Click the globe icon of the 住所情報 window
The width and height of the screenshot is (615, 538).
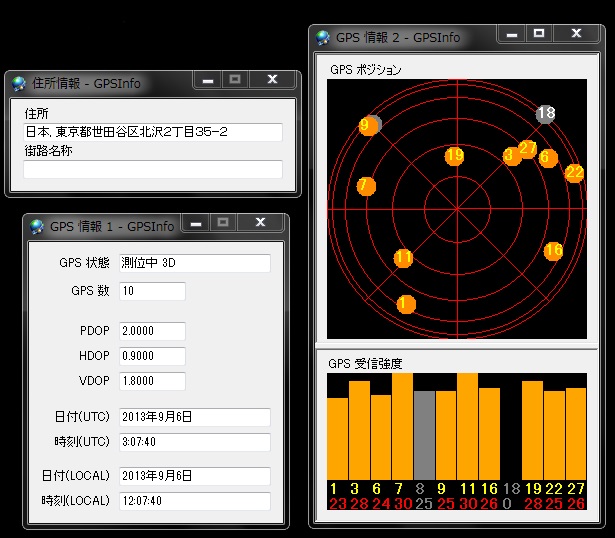click(19, 84)
